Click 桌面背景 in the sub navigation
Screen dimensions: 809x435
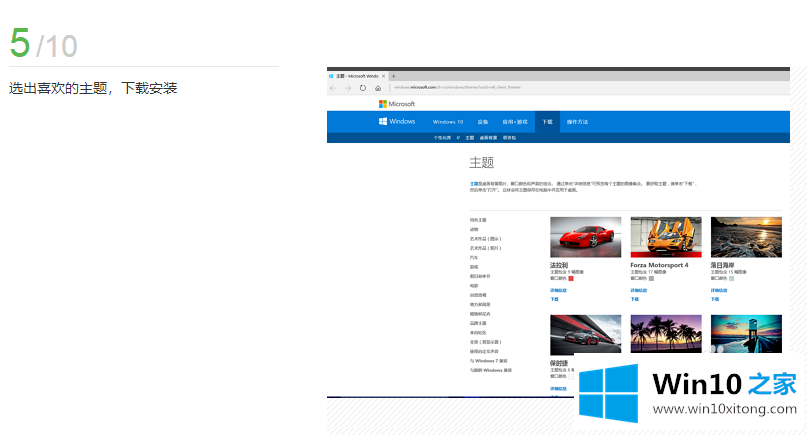[488, 138]
